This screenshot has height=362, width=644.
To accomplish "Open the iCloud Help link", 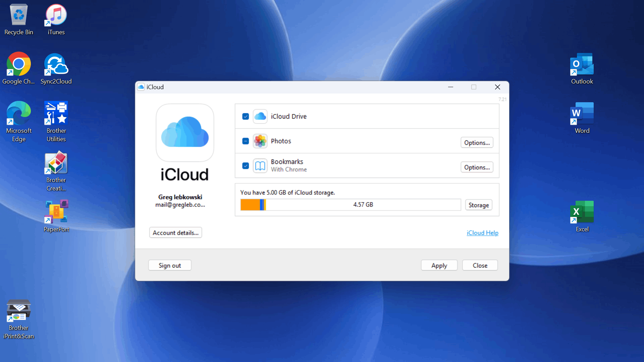I will tap(482, 233).
